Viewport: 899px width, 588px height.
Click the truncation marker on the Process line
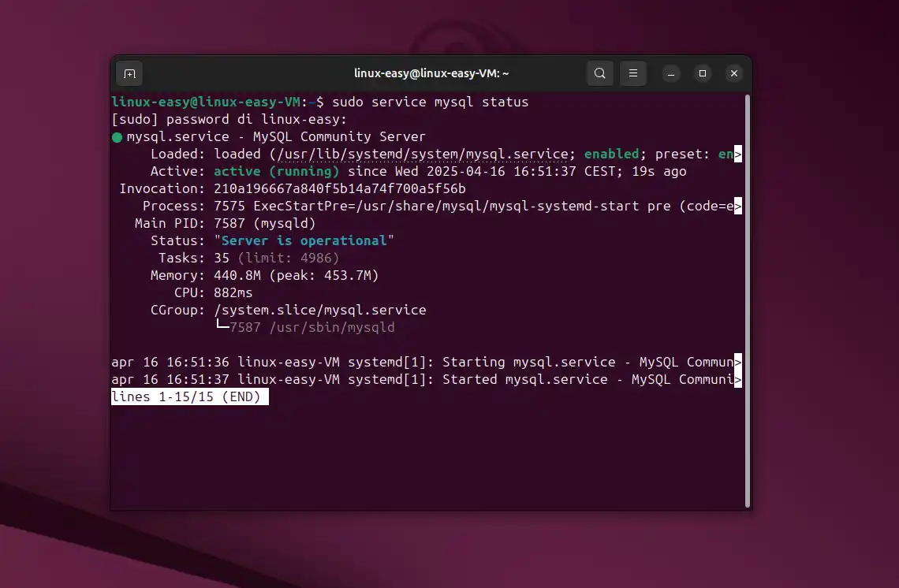point(738,206)
